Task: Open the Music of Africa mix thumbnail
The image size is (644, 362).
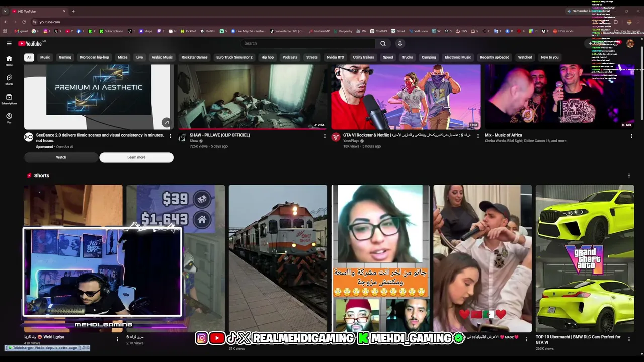Action: pos(559,97)
